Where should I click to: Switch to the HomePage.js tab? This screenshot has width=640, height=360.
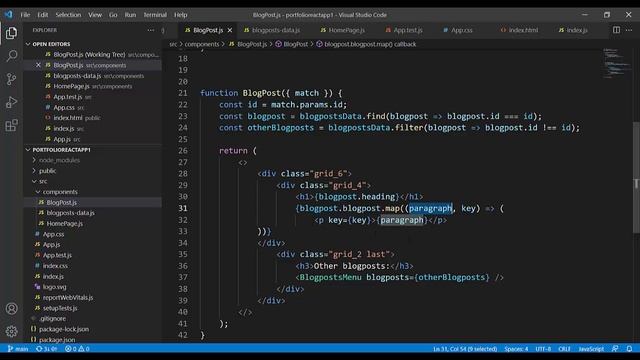click(x=343, y=30)
